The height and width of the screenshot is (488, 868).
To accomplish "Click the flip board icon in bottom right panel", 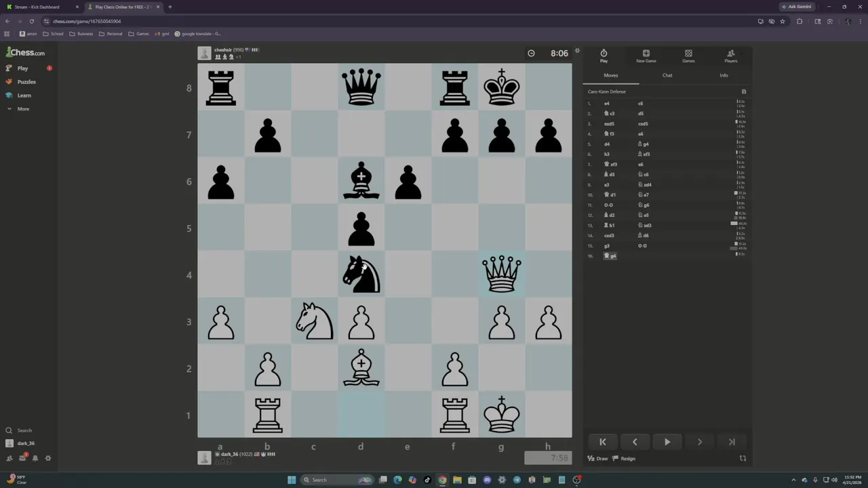I will (743, 458).
